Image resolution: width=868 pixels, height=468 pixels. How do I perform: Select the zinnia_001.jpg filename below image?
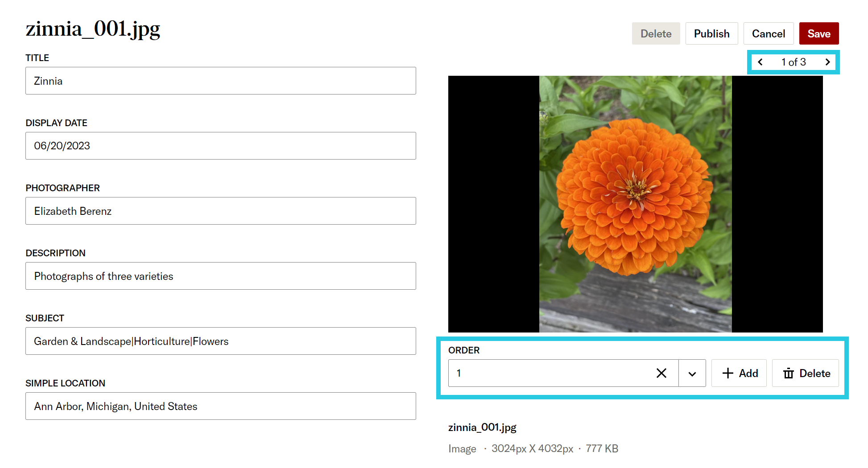(x=482, y=427)
